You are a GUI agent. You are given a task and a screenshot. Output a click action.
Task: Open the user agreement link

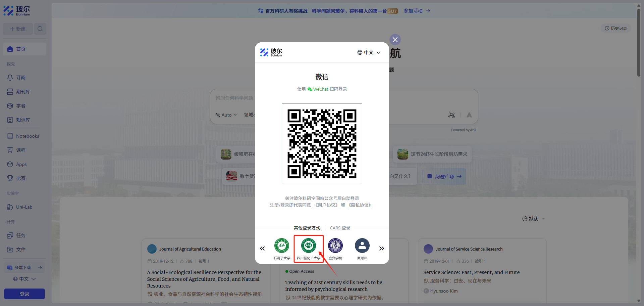326,205
